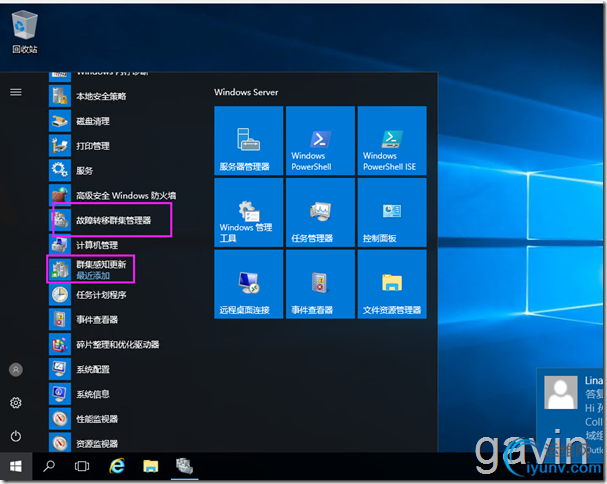The height and width of the screenshot is (484, 607).
Task: Expand the Start menu hamburger button
Action: click(x=16, y=92)
